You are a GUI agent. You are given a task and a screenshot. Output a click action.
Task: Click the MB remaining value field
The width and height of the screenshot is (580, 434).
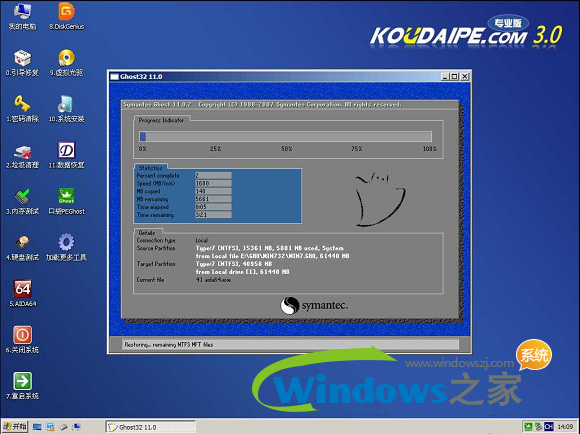pyautogui.click(x=213, y=199)
